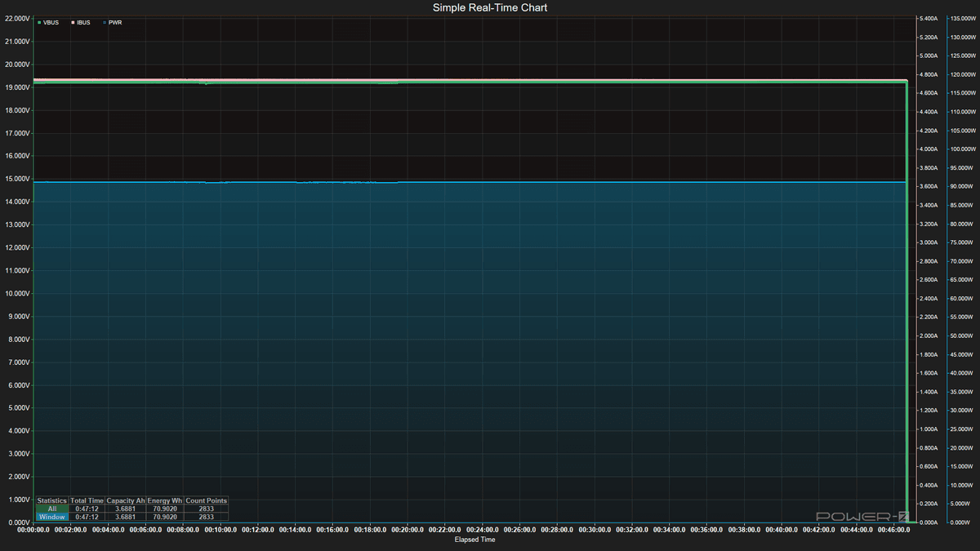Screen dimensions: 980x551
Task: Click the 3.6881 capacity in the Window row
Action: click(126, 517)
